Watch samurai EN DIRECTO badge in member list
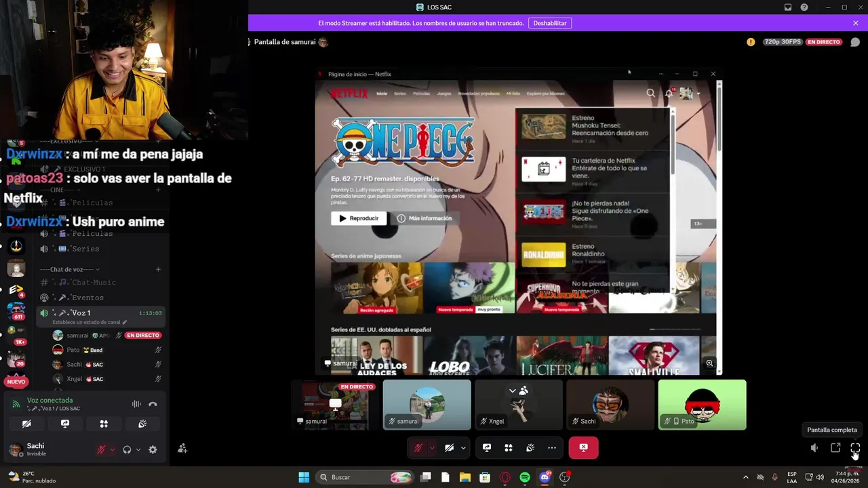The image size is (868, 488). [x=143, y=335]
